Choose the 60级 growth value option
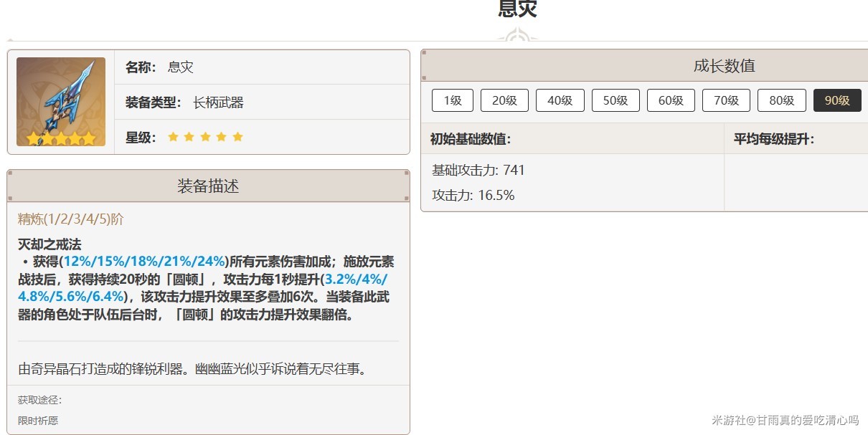 tap(671, 100)
